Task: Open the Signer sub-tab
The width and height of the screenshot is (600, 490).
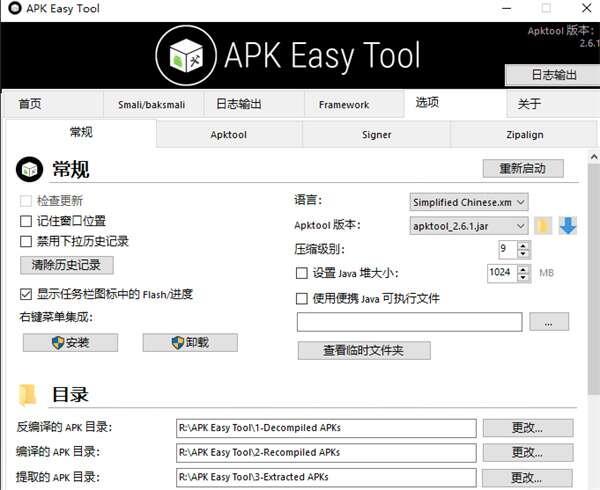Action: 376,134
